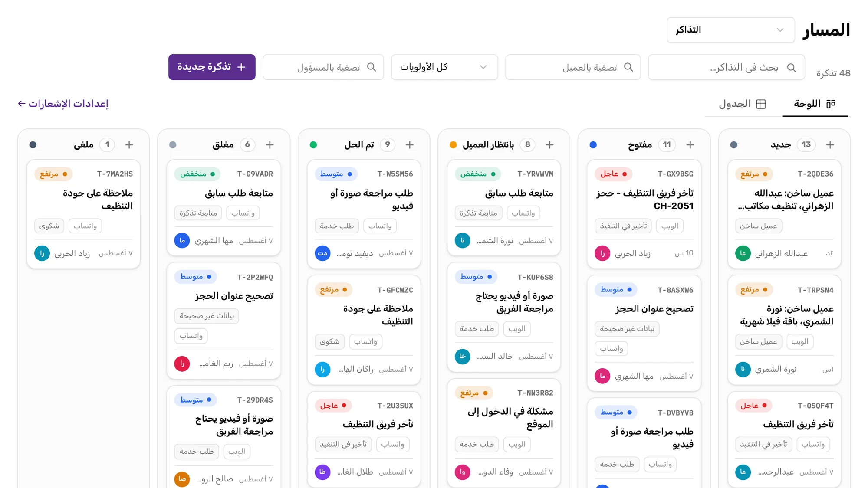The image size is (868, 488).
Task: Click avatar of مها الشهري on T-G9VADR card
Action: 182,240
